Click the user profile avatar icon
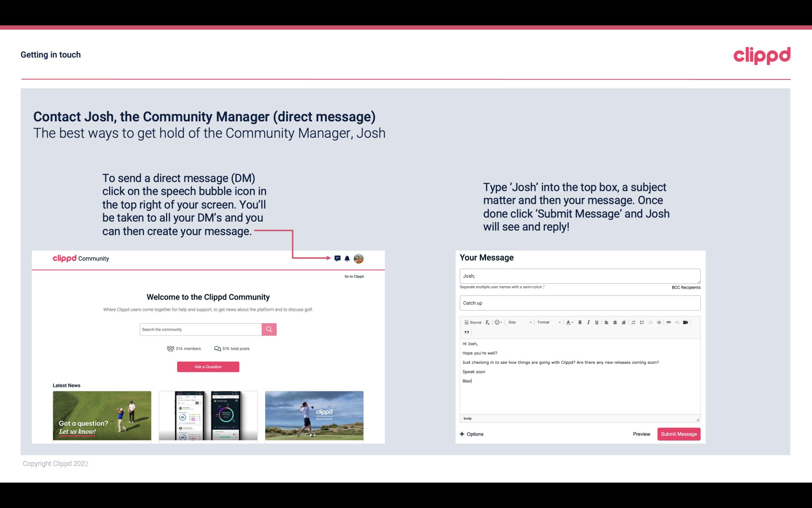The height and width of the screenshot is (508, 812). (x=359, y=259)
